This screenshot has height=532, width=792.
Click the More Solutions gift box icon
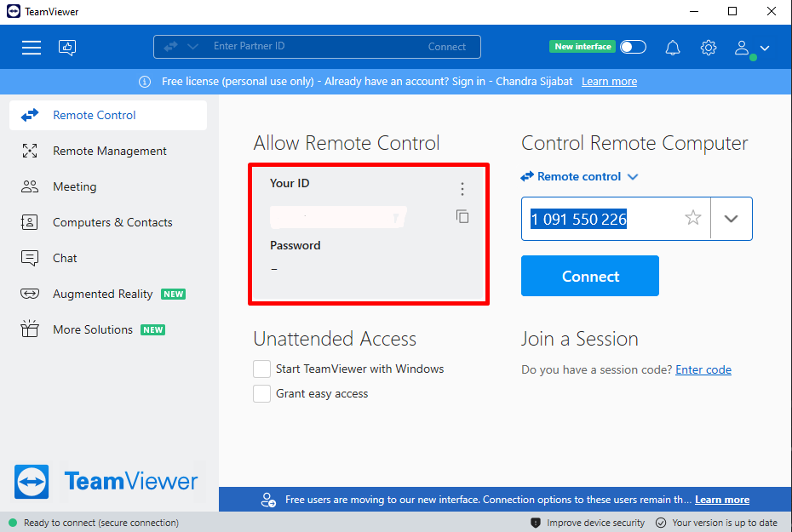point(30,329)
